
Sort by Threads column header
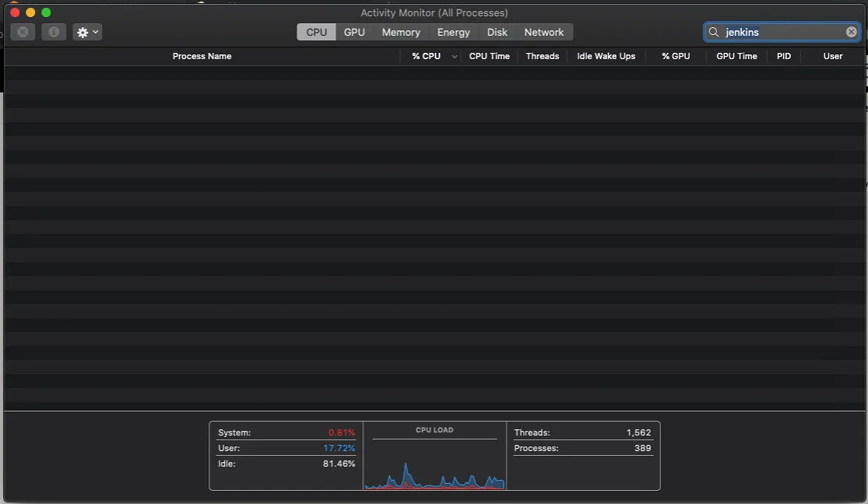point(543,56)
